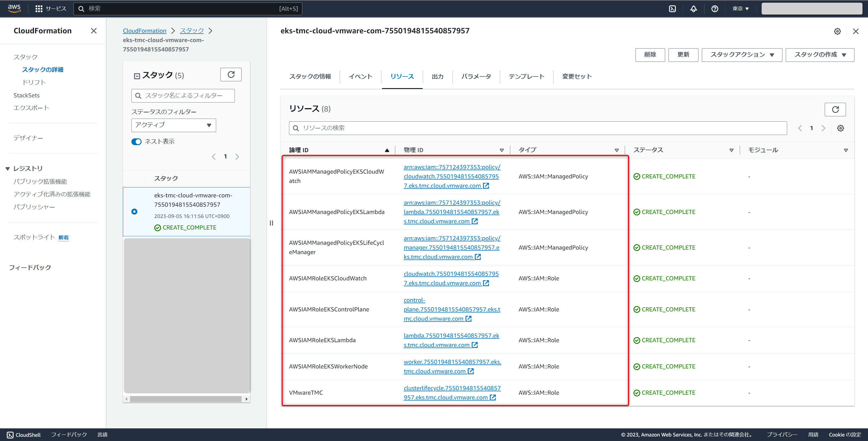
Task: Collapse the stacks list panel box
Action: (x=137, y=76)
